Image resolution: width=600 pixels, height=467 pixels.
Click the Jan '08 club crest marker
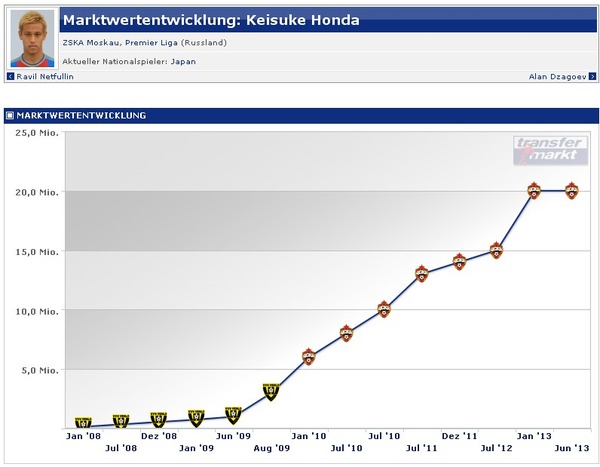(x=83, y=423)
